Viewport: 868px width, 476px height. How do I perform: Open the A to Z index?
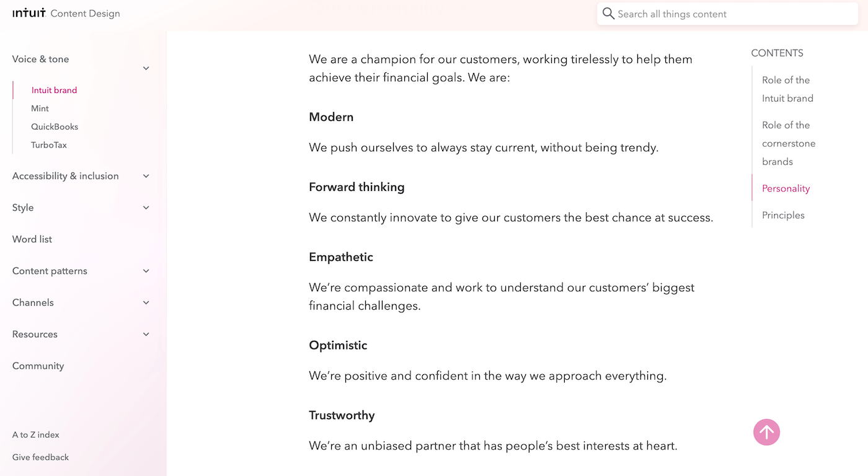pos(36,434)
